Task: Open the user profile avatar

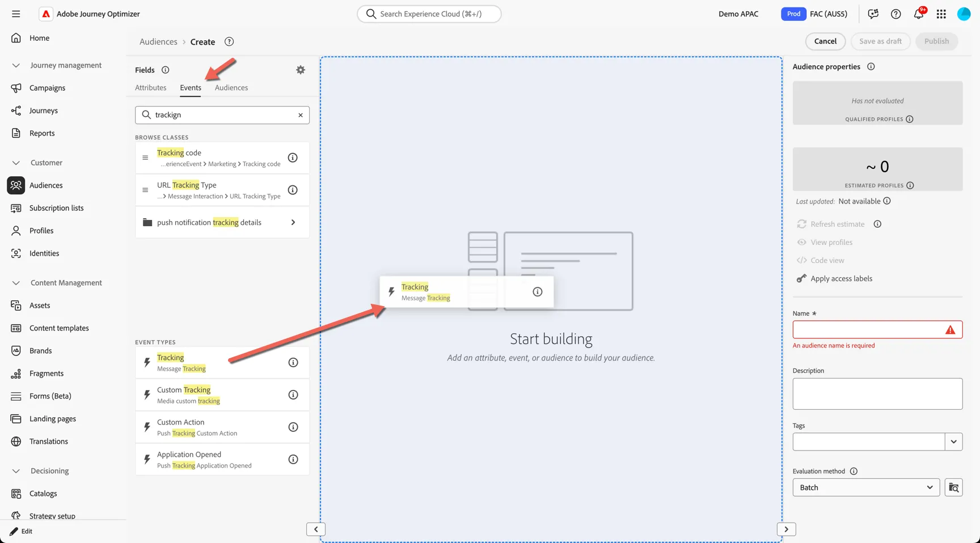Action: pos(964,14)
